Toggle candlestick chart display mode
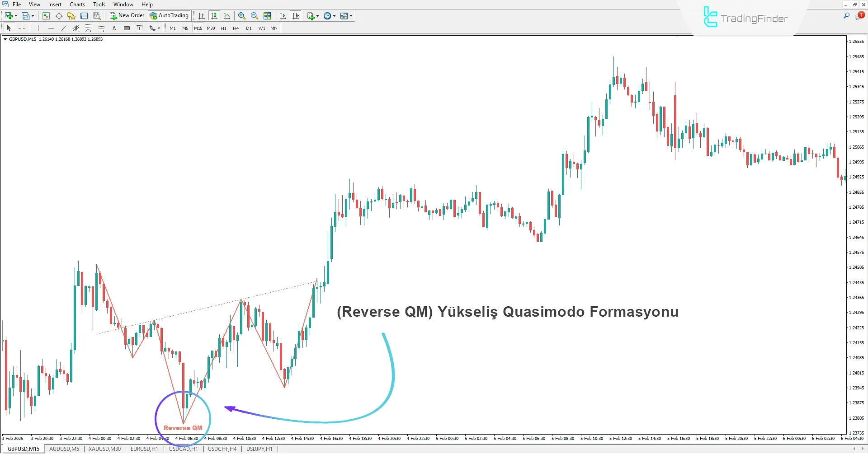 [x=214, y=15]
